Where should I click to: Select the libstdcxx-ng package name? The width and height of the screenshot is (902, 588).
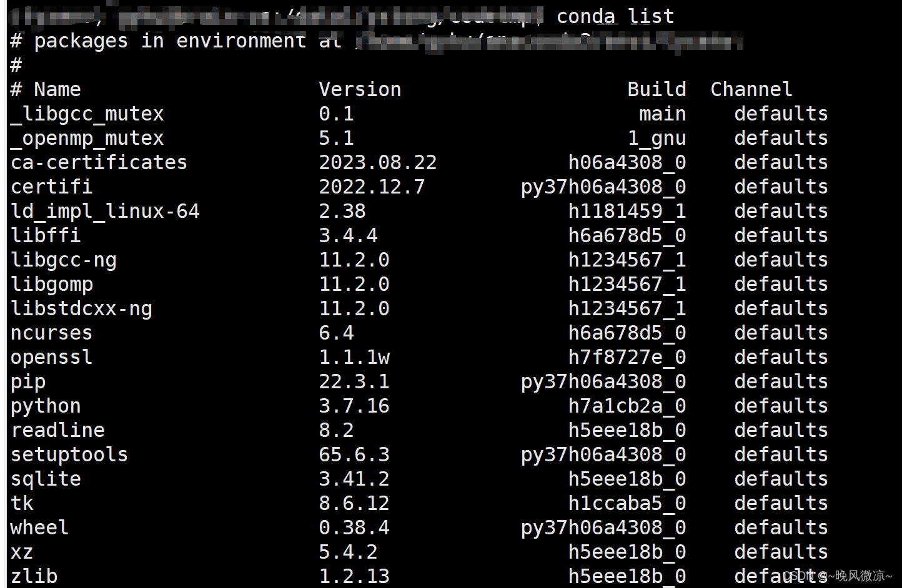pyautogui.click(x=81, y=309)
